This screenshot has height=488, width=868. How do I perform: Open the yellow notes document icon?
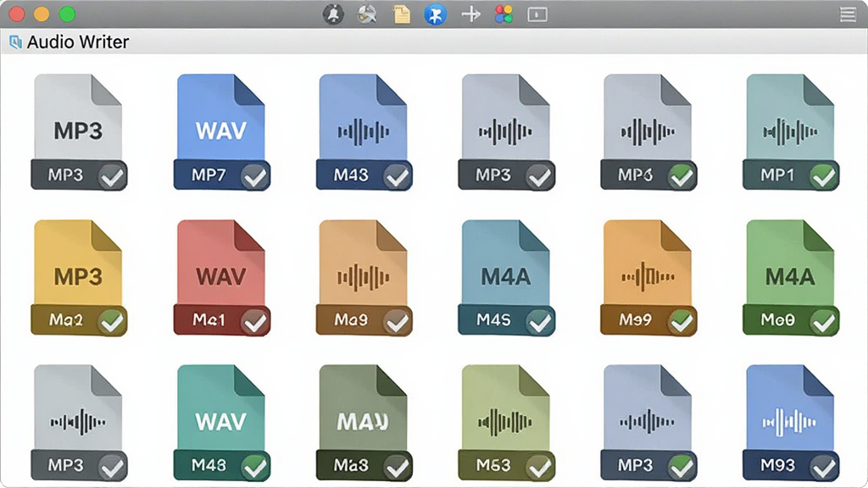[x=402, y=14]
